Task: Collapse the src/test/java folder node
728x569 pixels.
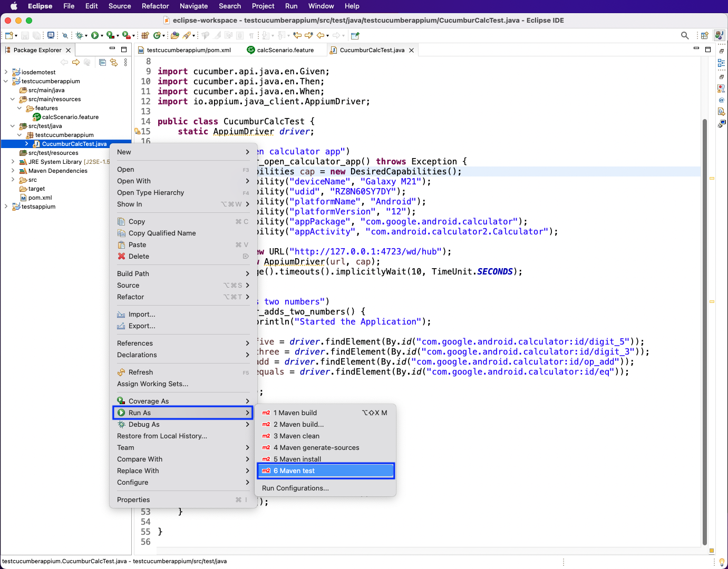Action: tap(13, 126)
